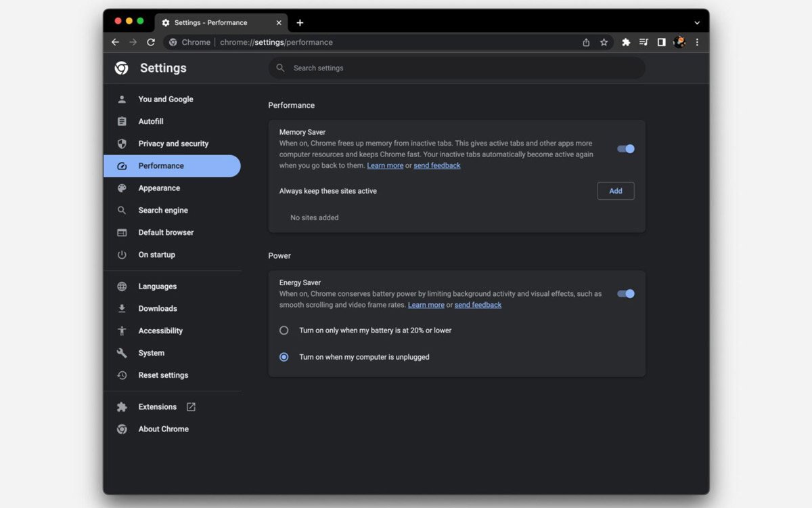The image size is (812, 508).
Task: Select turn on when computer unplugged
Action: pyautogui.click(x=284, y=357)
